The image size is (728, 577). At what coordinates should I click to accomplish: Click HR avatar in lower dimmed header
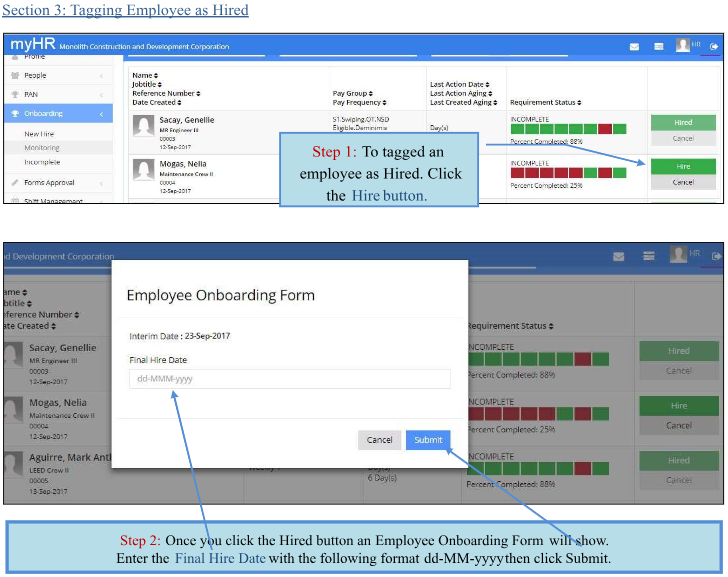(x=678, y=254)
